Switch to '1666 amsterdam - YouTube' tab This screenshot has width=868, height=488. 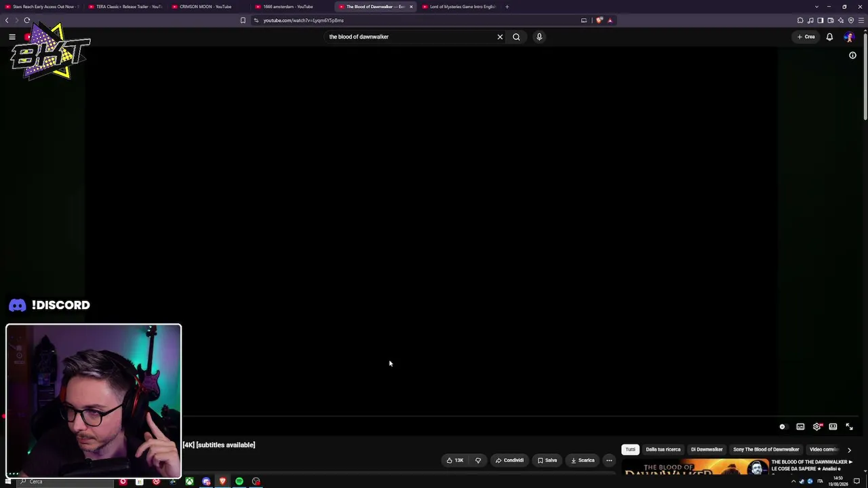pos(293,7)
